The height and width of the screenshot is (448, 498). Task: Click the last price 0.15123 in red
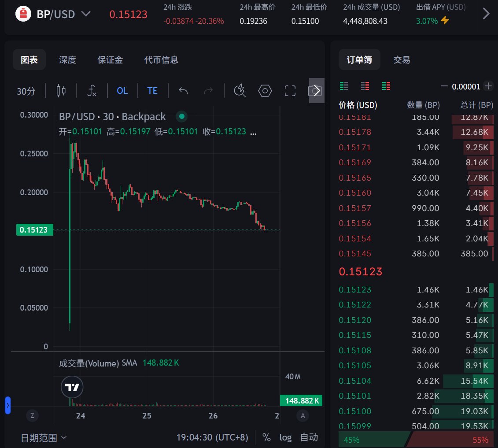[361, 271]
